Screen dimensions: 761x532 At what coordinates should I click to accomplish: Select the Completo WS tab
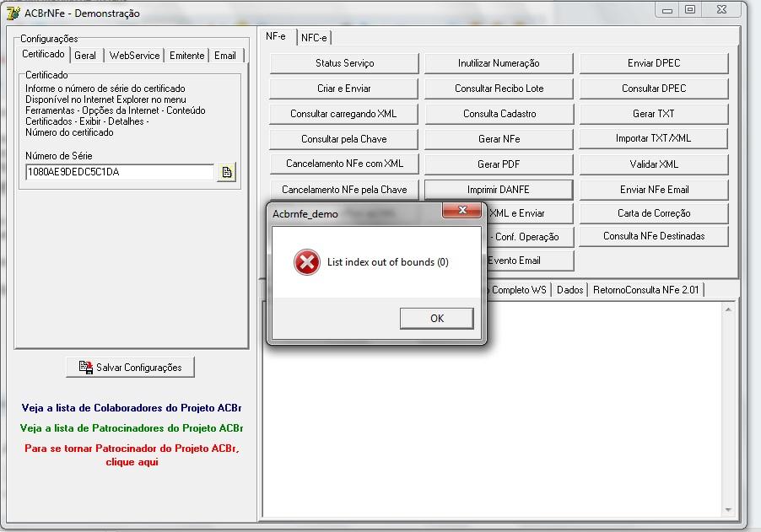[518, 289]
